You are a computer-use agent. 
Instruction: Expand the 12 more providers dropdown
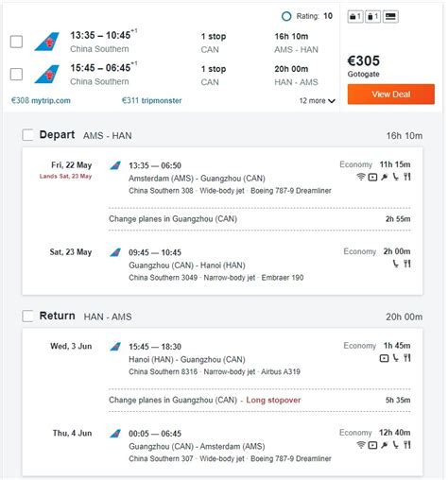point(317,101)
